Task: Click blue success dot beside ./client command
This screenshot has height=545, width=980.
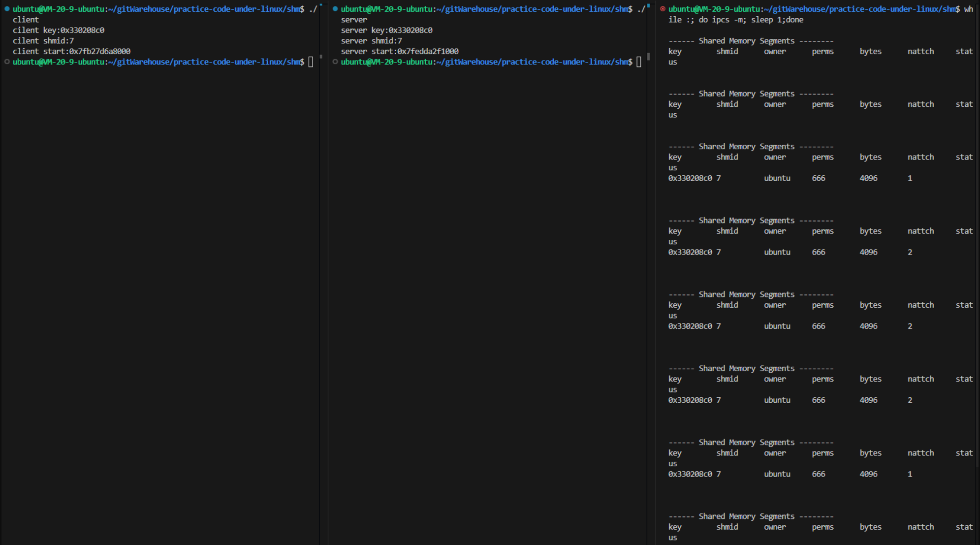Action: (7, 9)
